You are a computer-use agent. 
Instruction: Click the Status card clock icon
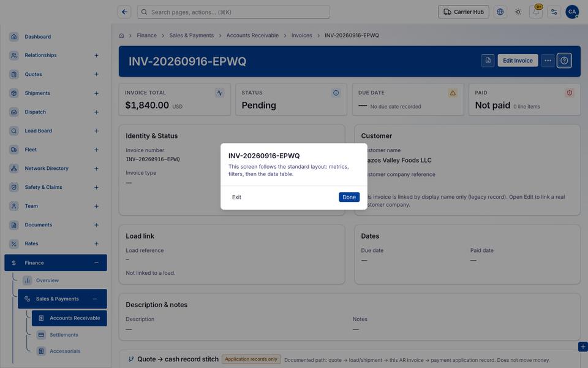click(336, 93)
